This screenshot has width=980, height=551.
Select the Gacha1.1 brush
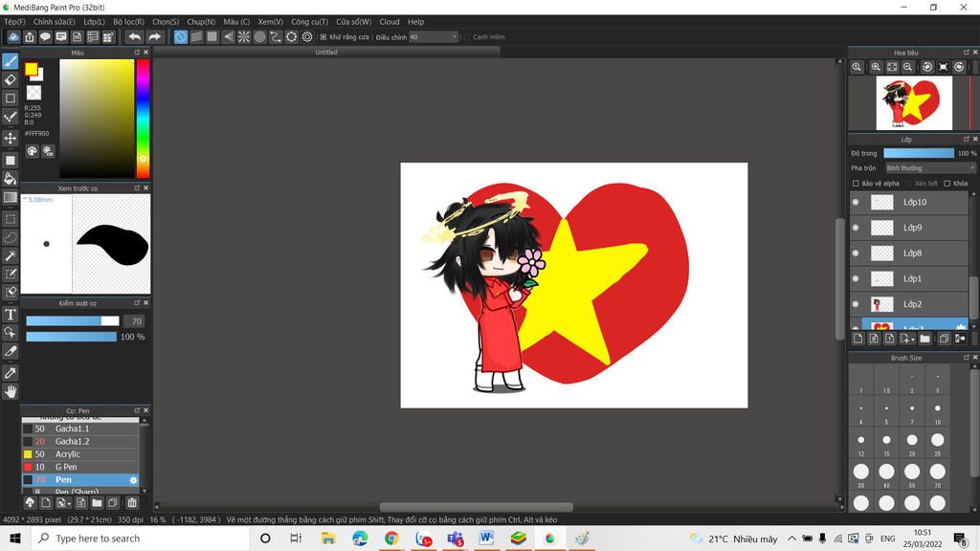[80, 429]
